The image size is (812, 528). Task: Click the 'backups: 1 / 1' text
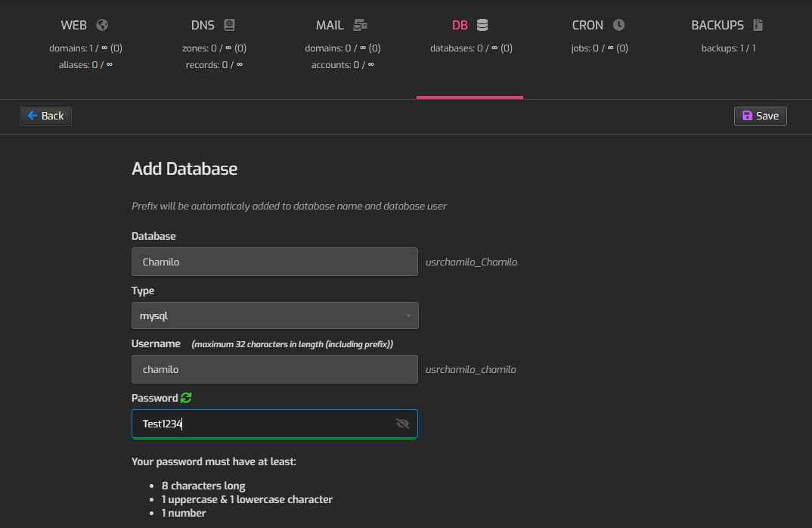tap(728, 48)
